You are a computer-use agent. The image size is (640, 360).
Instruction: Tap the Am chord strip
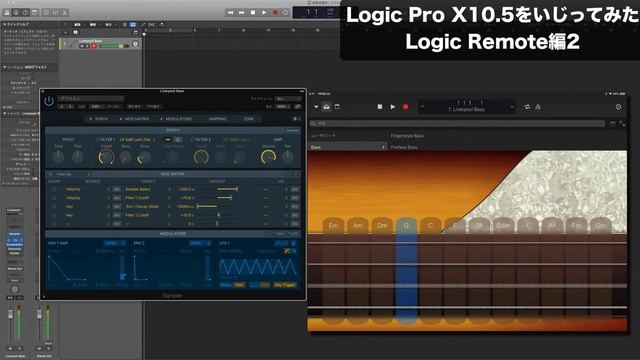click(x=358, y=271)
